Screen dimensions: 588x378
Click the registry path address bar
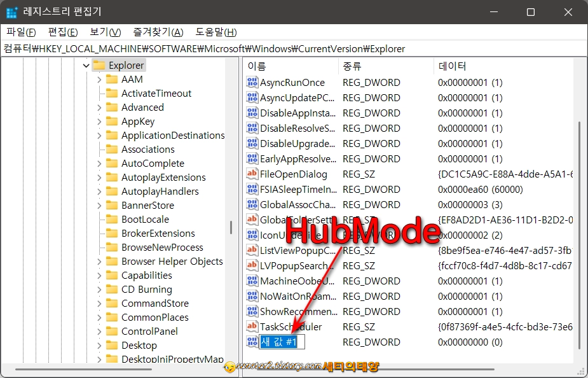point(294,49)
